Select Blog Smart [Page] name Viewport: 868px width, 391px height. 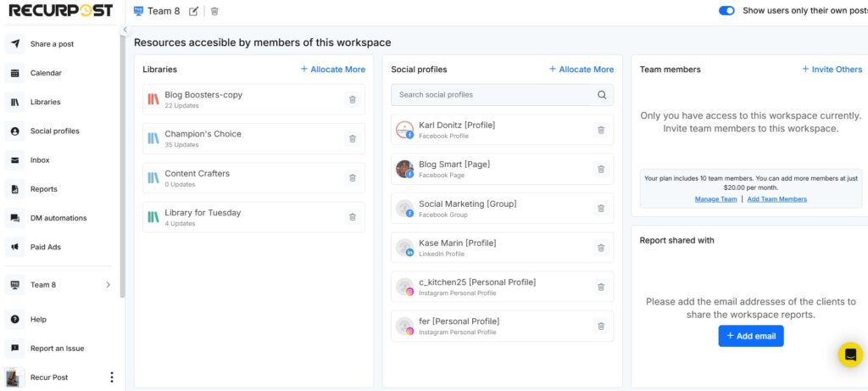pyautogui.click(x=454, y=164)
